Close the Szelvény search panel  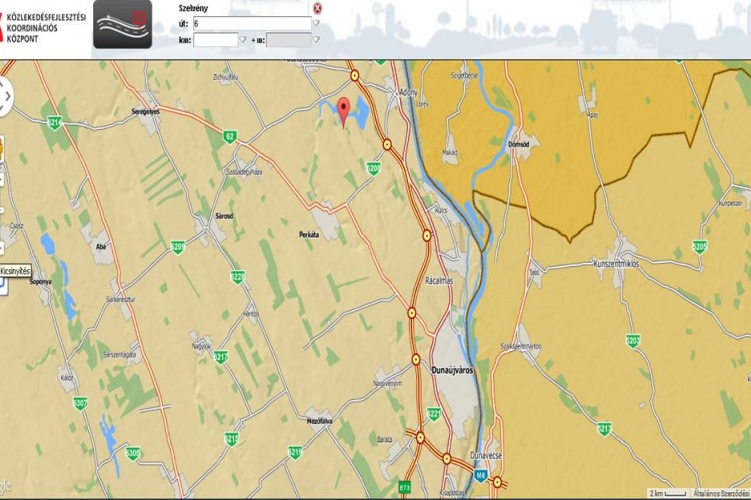318,8
